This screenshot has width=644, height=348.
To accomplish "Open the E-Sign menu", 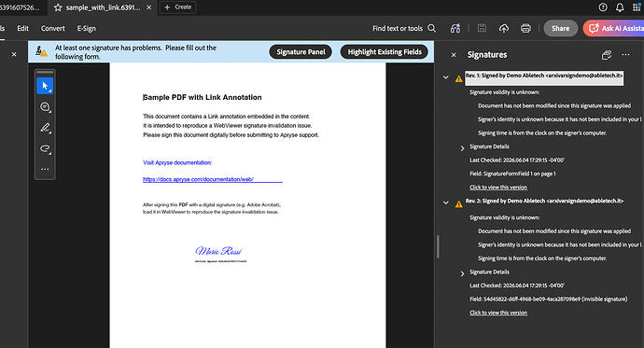I will point(86,28).
